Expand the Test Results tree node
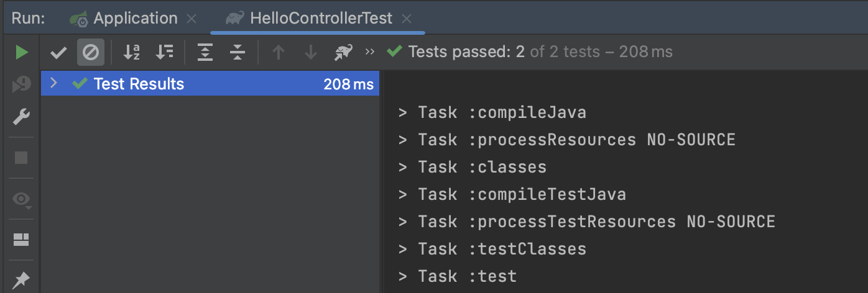The image size is (868, 293). (53, 83)
